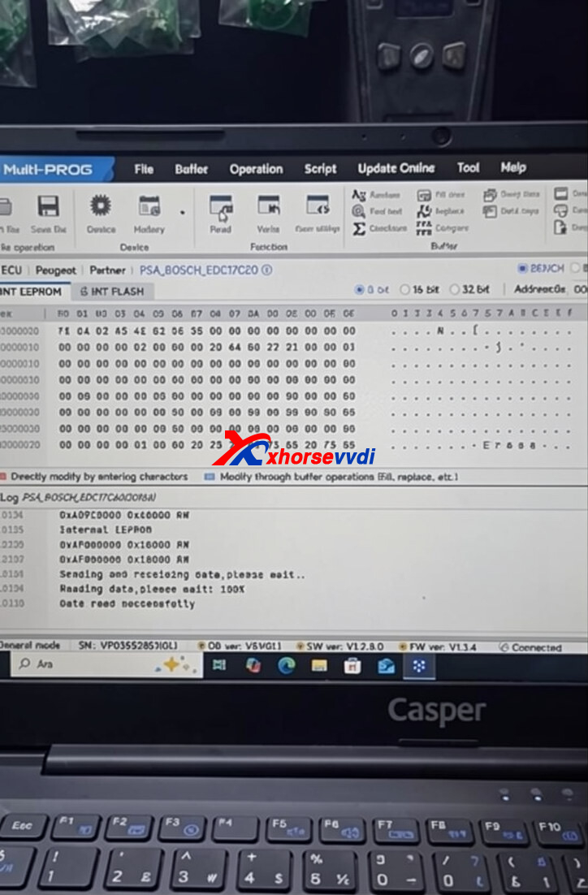Select the 16 bit radio button

pyautogui.click(x=404, y=290)
